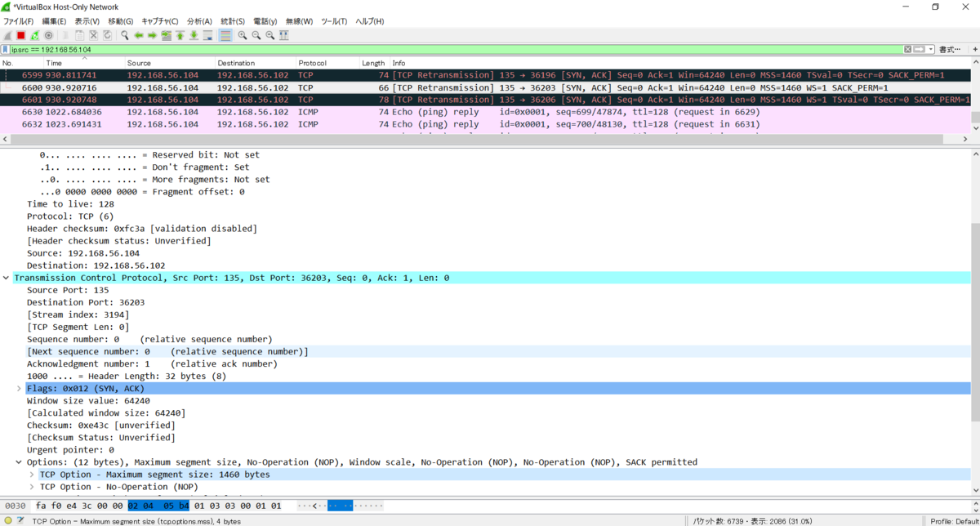This screenshot has height=526, width=980.
Task: Save the capture file icon
Action: pos(79,36)
